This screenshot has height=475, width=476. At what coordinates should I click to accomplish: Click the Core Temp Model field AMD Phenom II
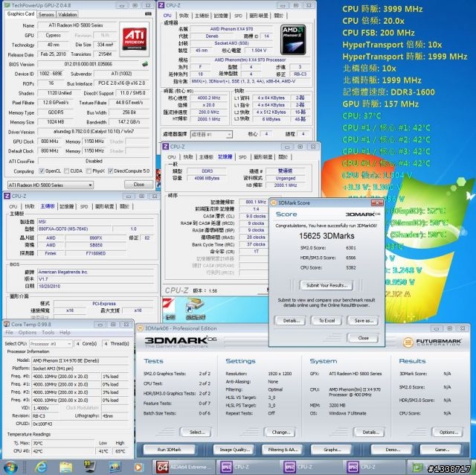80,360
